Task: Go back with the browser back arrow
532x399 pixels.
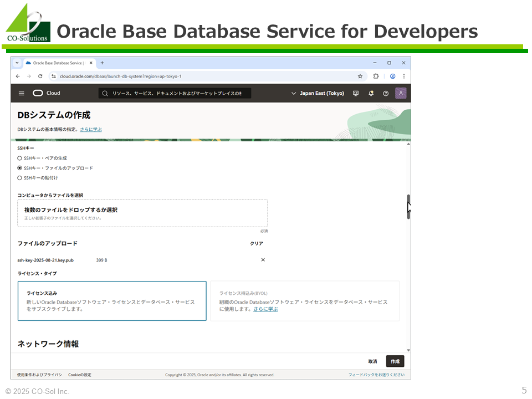Action: click(x=18, y=76)
